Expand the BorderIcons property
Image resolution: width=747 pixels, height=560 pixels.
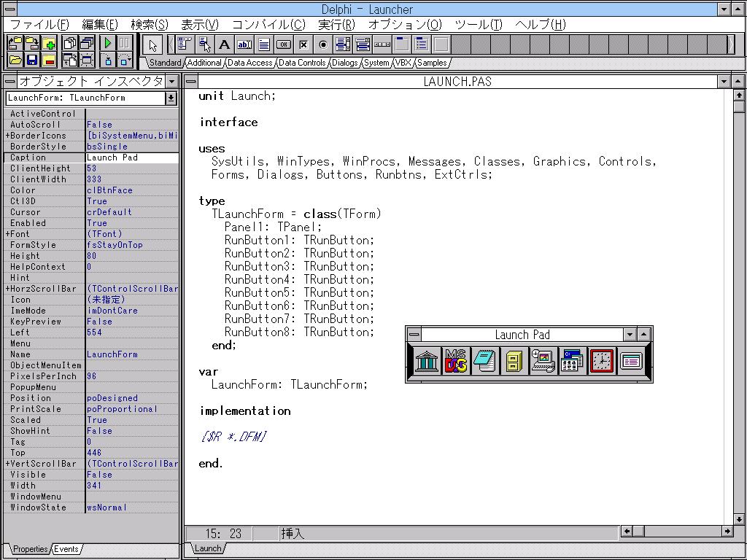coord(8,136)
